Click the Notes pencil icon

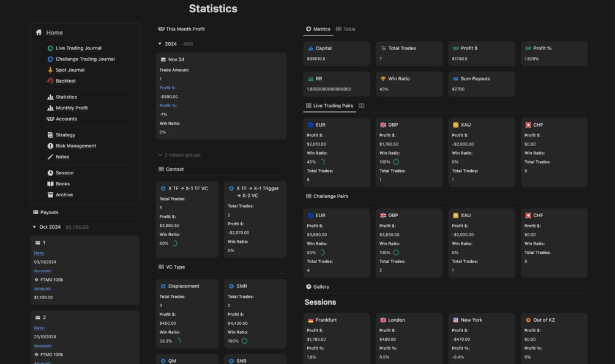[50, 157]
